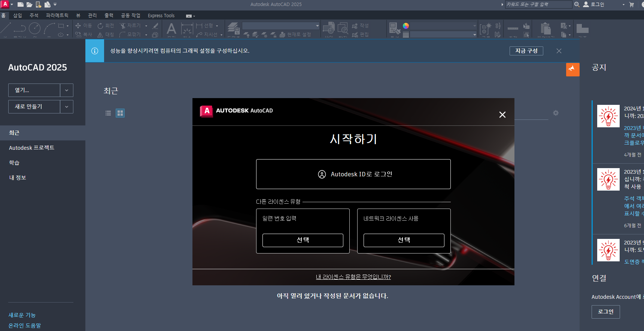Expand the 로그인 account dropdown arrow
This screenshot has width=644, height=331.
(x=623, y=4)
